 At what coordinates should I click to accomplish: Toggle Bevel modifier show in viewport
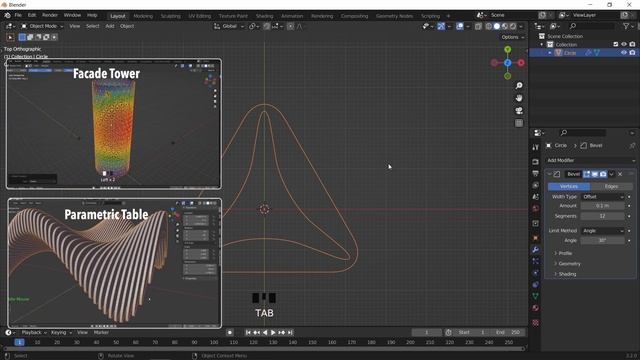(x=595, y=174)
